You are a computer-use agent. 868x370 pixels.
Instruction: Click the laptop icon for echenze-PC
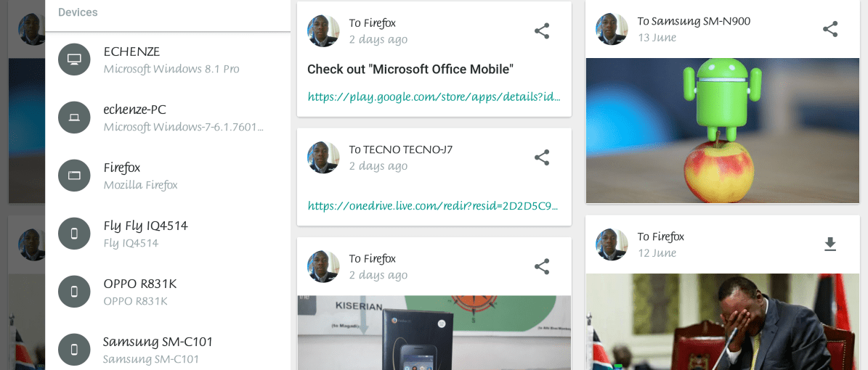tap(74, 118)
